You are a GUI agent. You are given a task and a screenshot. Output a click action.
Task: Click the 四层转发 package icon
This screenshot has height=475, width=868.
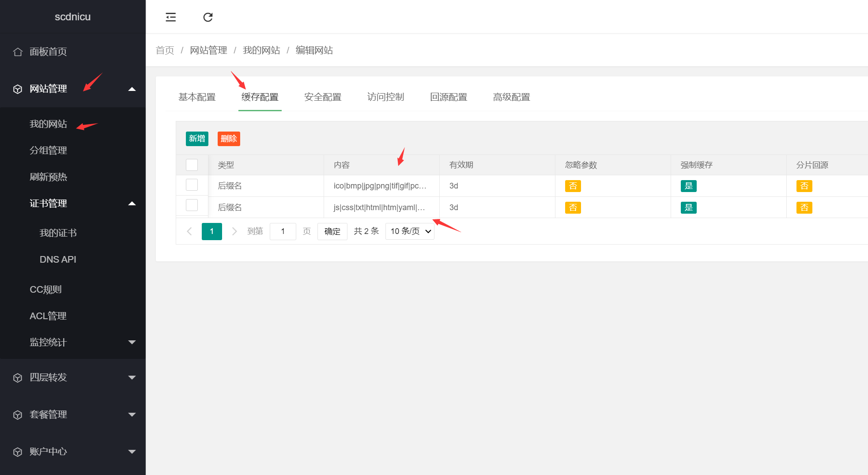point(17,377)
